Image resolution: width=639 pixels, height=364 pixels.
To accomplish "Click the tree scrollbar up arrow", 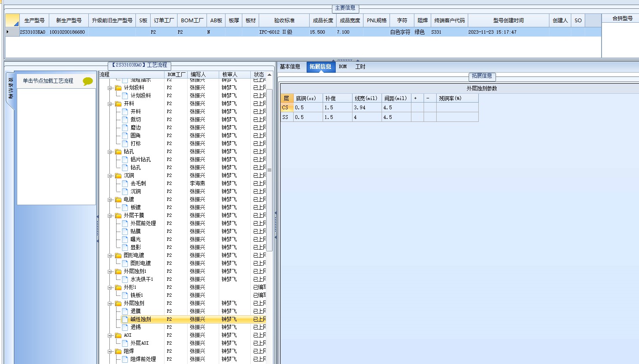I will point(269,75).
